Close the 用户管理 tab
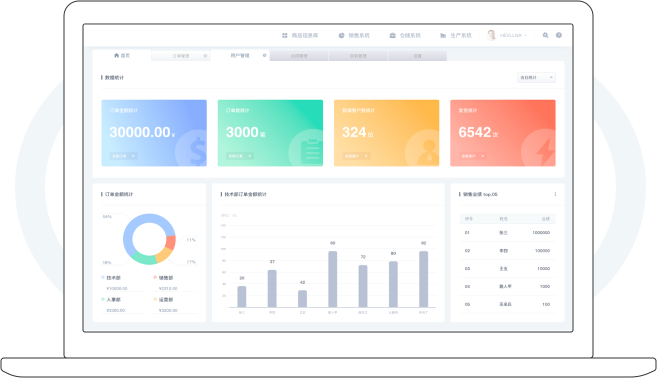Viewport: 657px width, 378px height. (x=264, y=55)
